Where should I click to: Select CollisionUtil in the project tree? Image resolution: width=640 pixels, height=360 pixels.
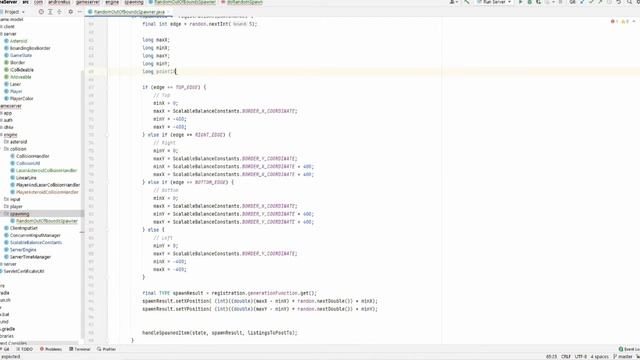(28, 163)
